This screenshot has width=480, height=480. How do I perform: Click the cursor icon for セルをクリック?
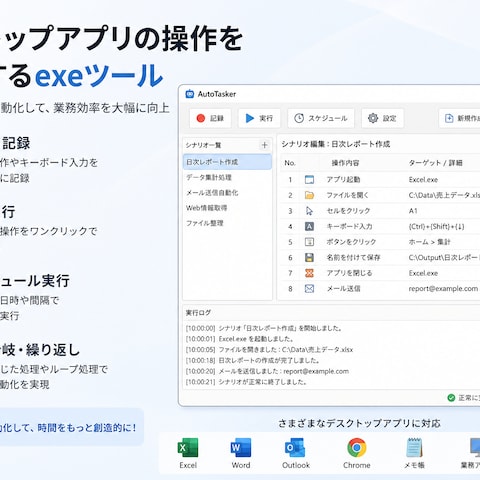[x=309, y=211]
